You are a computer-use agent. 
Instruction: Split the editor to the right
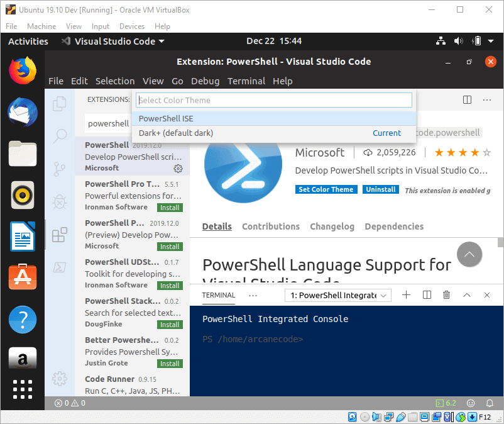point(467,100)
